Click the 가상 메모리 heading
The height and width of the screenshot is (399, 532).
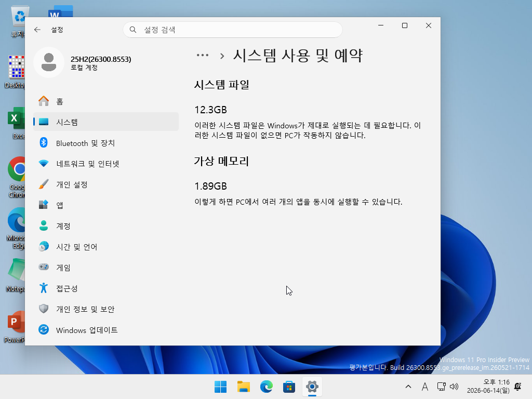coord(221,161)
